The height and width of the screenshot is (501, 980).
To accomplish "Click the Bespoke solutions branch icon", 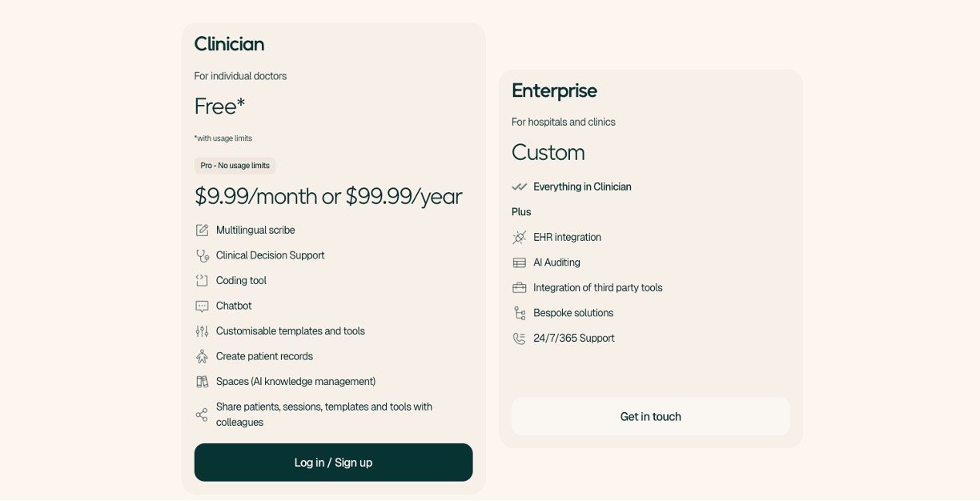I will point(519,313).
